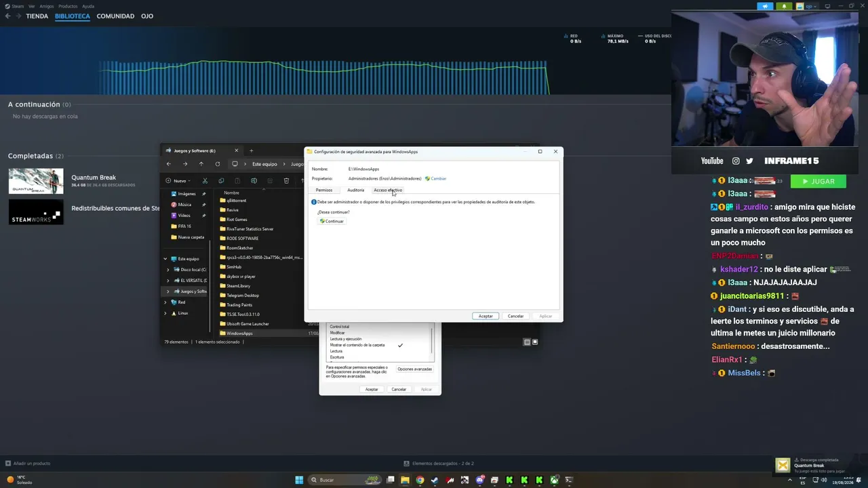Image resolution: width=868 pixels, height=488 pixels.
Task: Go up one folder level in File Explorer
Action: tap(201, 164)
